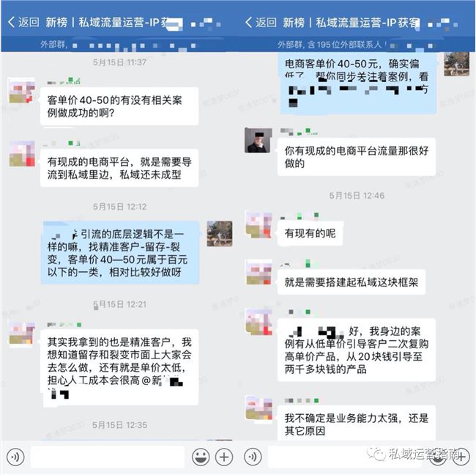Tap the 有现有的呢 message bubble
Viewport: 476px width, 475px height.
[310, 233]
